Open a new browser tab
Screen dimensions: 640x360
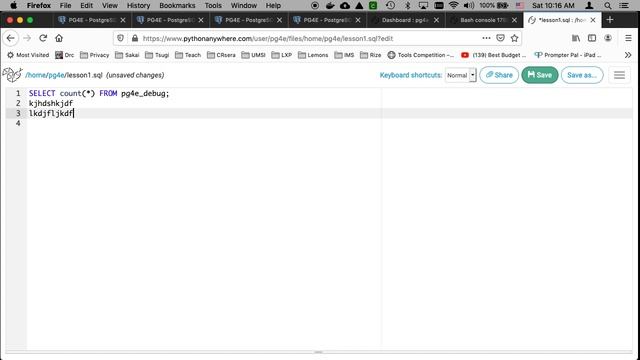[610, 20]
